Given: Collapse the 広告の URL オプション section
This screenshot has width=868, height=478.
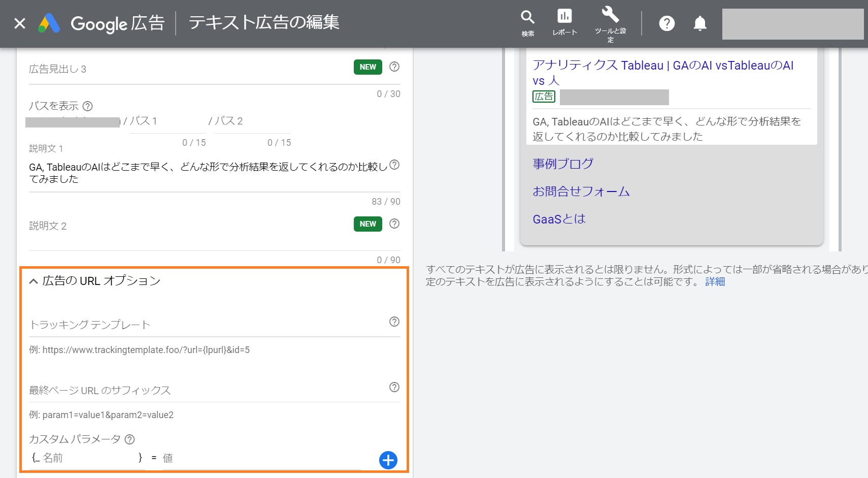Looking at the screenshot, I should [34, 281].
